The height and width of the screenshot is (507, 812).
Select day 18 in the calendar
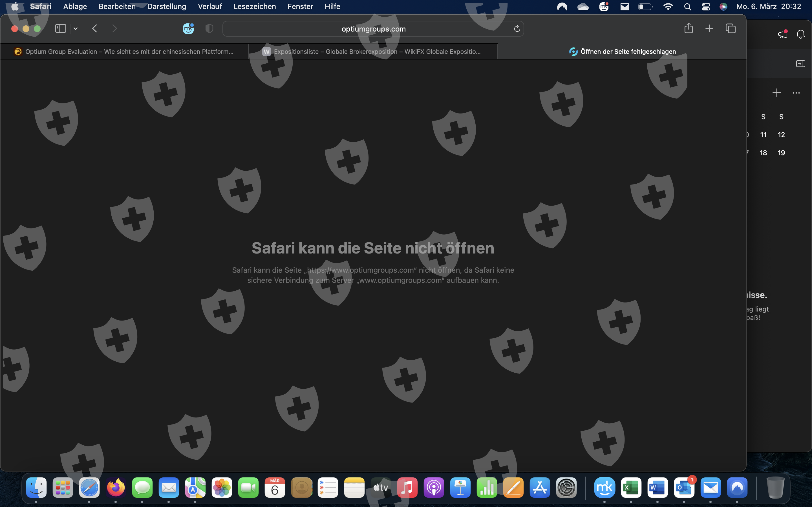[763, 153]
